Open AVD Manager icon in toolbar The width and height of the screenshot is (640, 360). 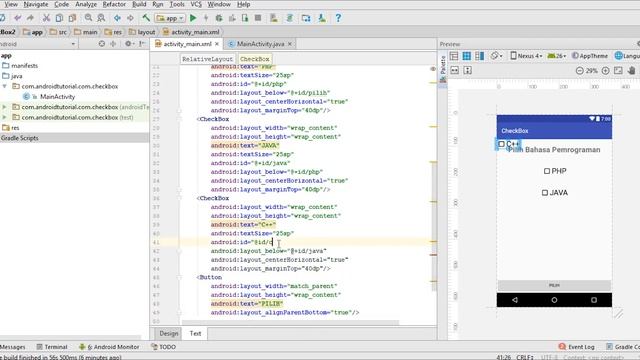point(273,18)
